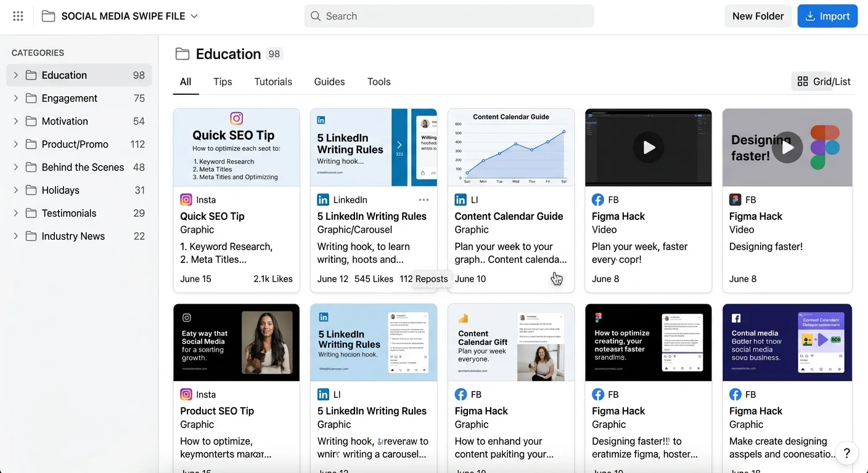The height and width of the screenshot is (473, 868).
Task: Open the Behind the Scenes folder
Action: [x=79, y=167]
